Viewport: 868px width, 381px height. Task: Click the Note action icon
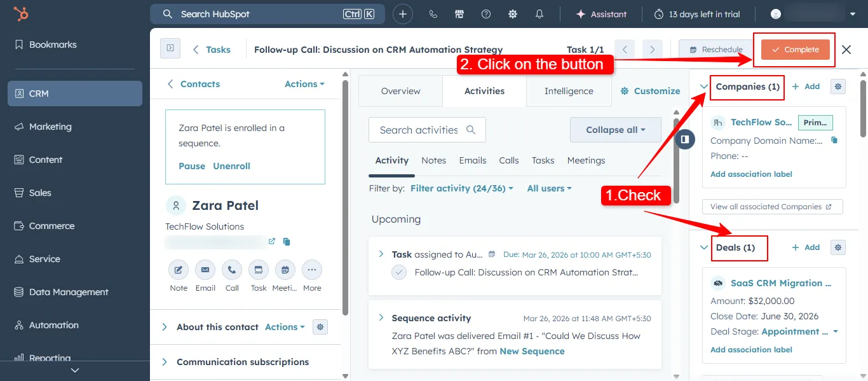click(179, 270)
